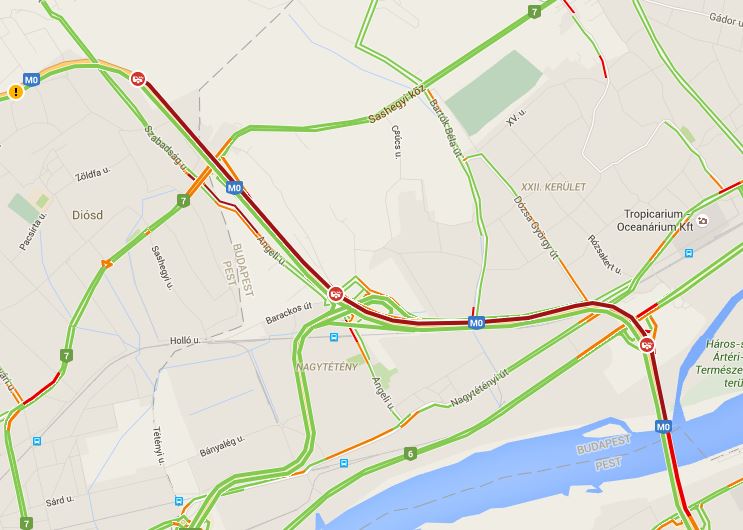743x530 pixels.
Task: Click the NAGYTÉTÉNY neighborhood label
Action: pos(327,366)
